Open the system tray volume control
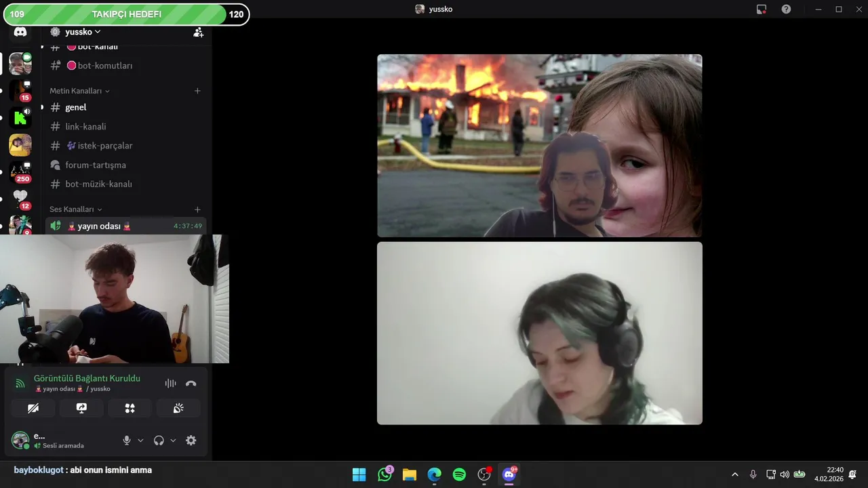Screen dimensions: 868x488 (x=785, y=474)
